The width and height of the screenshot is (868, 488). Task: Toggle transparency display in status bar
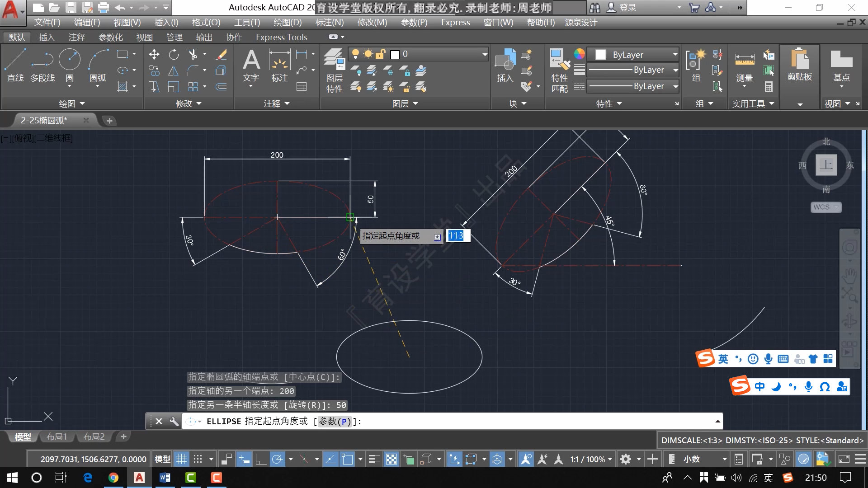(x=392, y=460)
